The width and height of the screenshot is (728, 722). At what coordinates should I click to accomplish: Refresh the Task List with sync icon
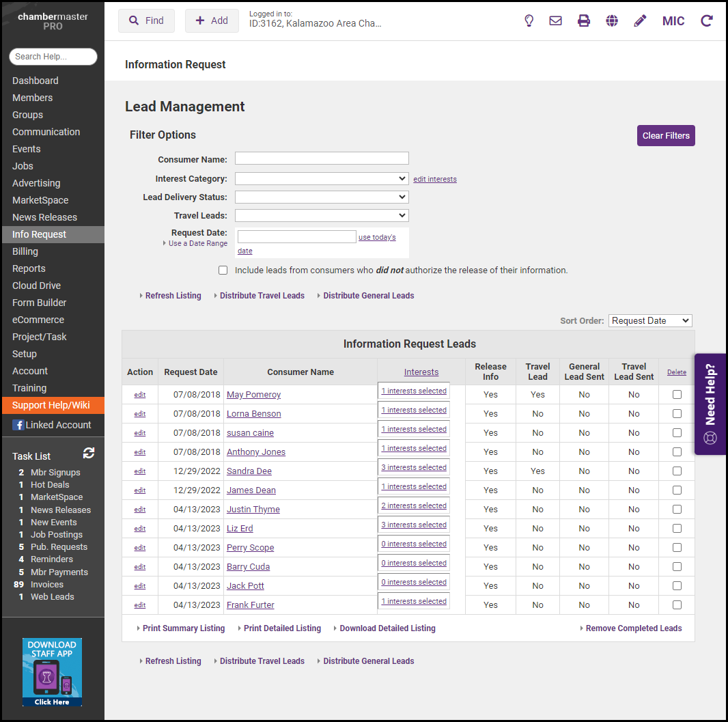(89, 453)
